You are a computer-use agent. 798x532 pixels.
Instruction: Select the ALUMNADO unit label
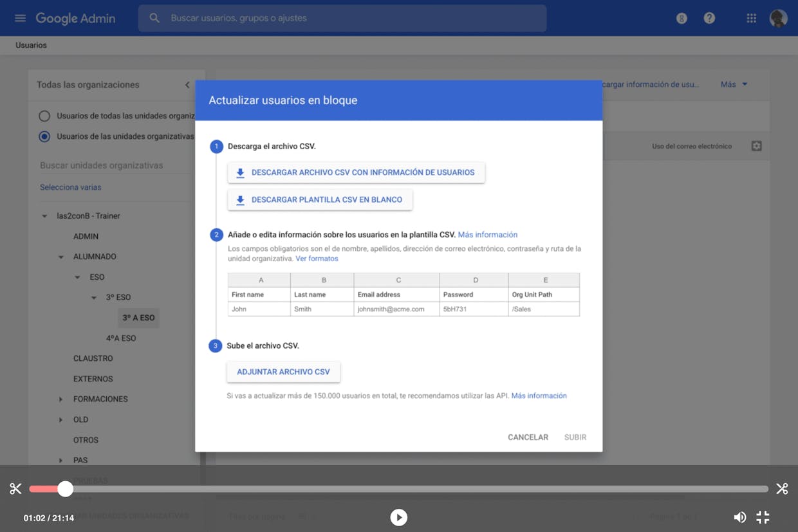pyautogui.click(x=95, y=257)
